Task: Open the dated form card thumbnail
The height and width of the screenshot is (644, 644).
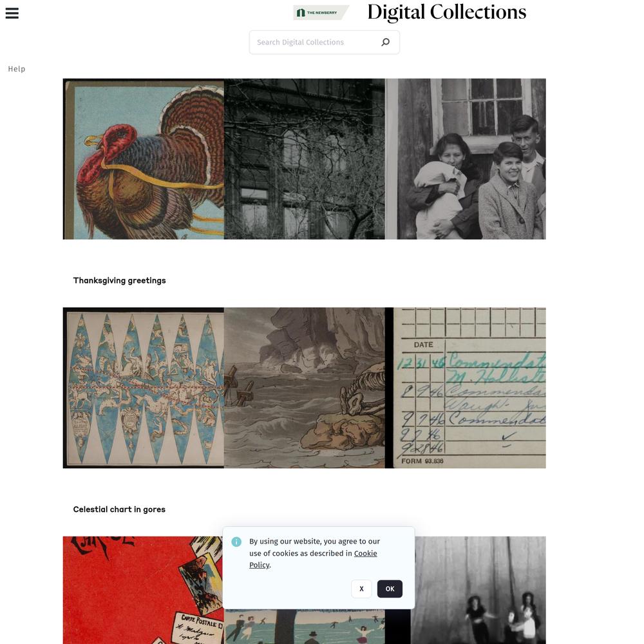Action: [x=466, y=388]
